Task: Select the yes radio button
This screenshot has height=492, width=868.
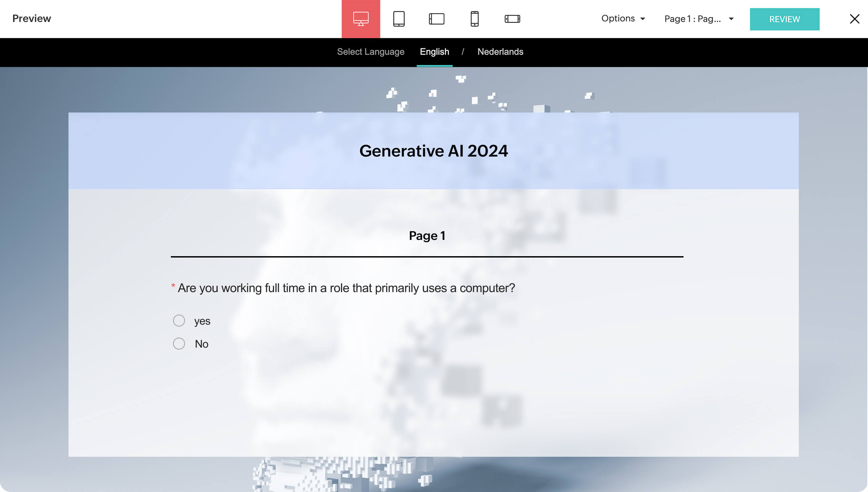Action: tap(179, 321)
